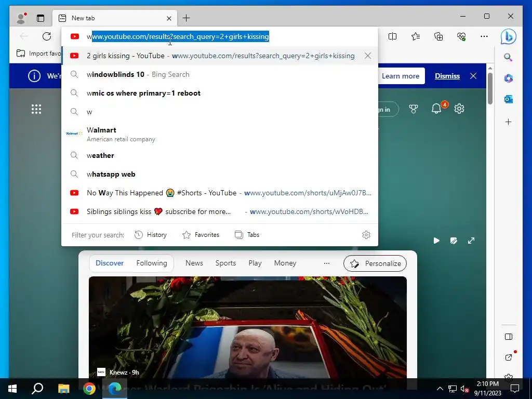Open the Prigozhin news story image
The height and width of the screenshot is (399, 532).
tap(248, 327)
